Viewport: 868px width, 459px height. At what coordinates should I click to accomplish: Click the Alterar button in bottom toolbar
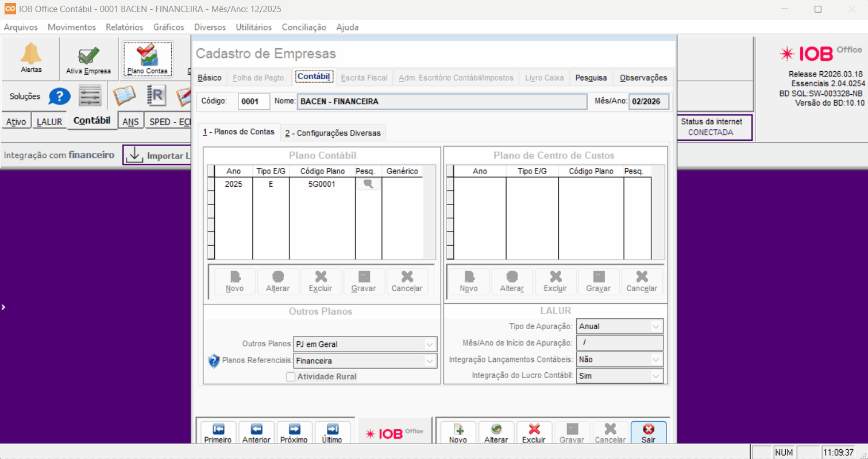click(x=496, y=433)
